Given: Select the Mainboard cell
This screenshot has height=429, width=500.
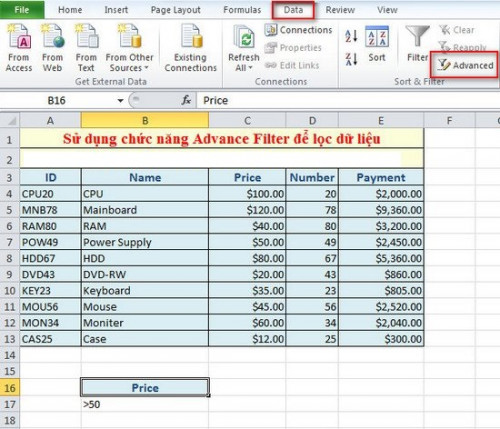Looking at the screenshot, I should [145, 210].
